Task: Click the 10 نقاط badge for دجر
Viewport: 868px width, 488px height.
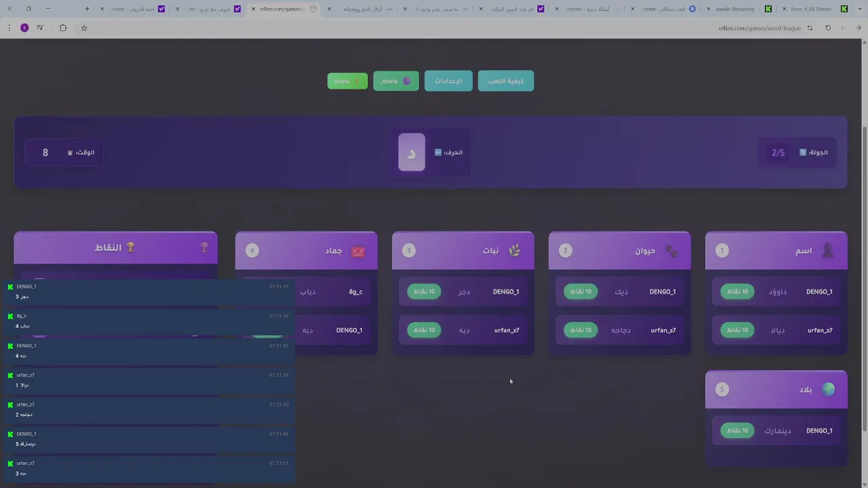Action: pos(424,291)
